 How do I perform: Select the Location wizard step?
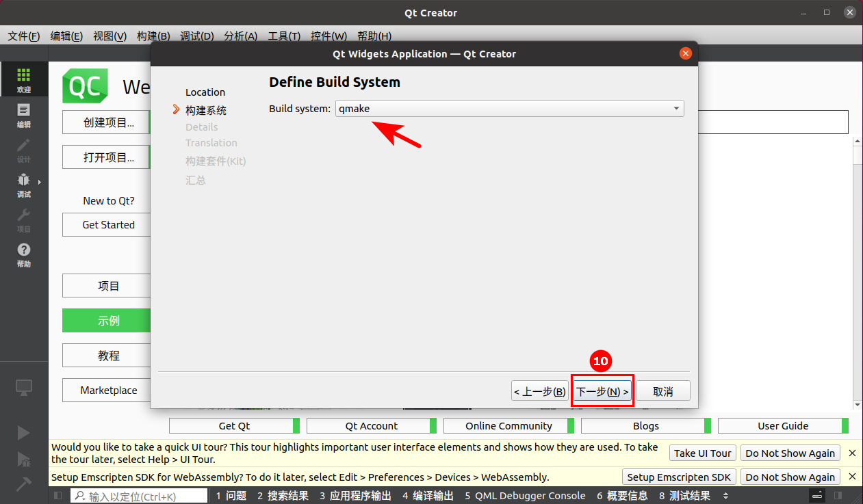point(205,92)
